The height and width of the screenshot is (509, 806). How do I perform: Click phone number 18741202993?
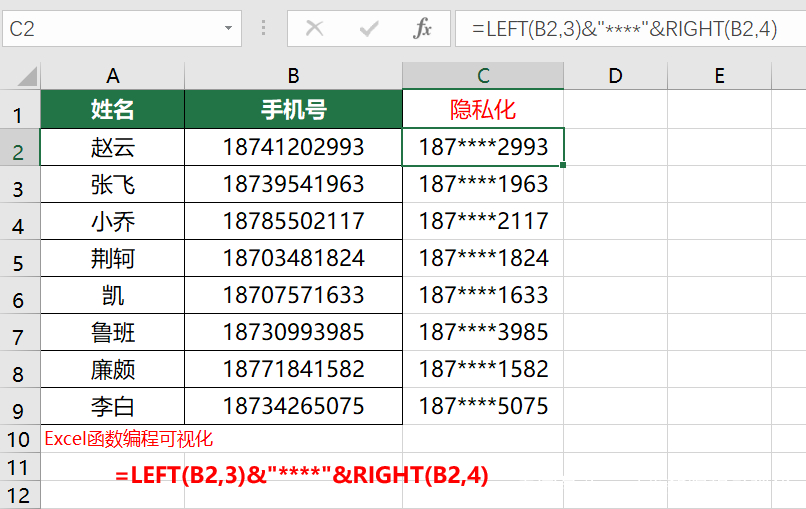[294, 147]
